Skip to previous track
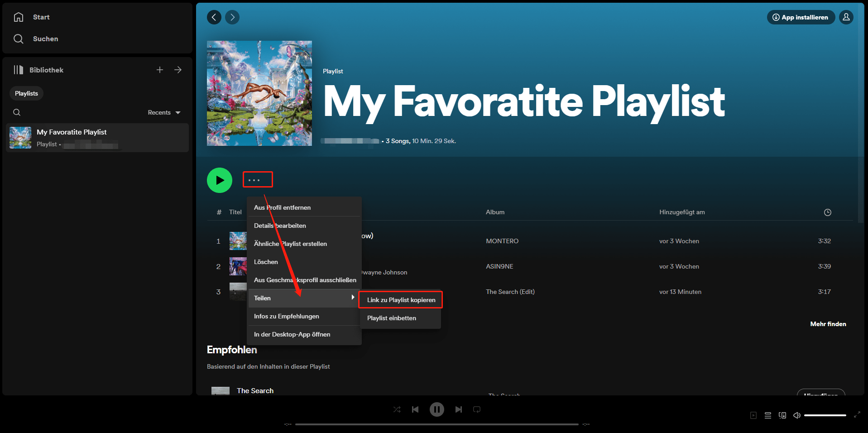 click(x=415, y=409)
